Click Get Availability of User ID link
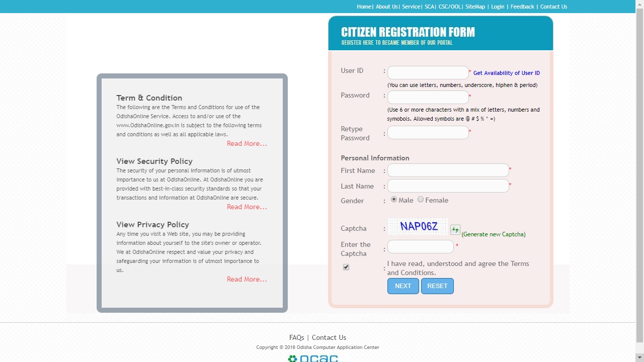Viewport: 644px width, 362px height. [506, 73]
